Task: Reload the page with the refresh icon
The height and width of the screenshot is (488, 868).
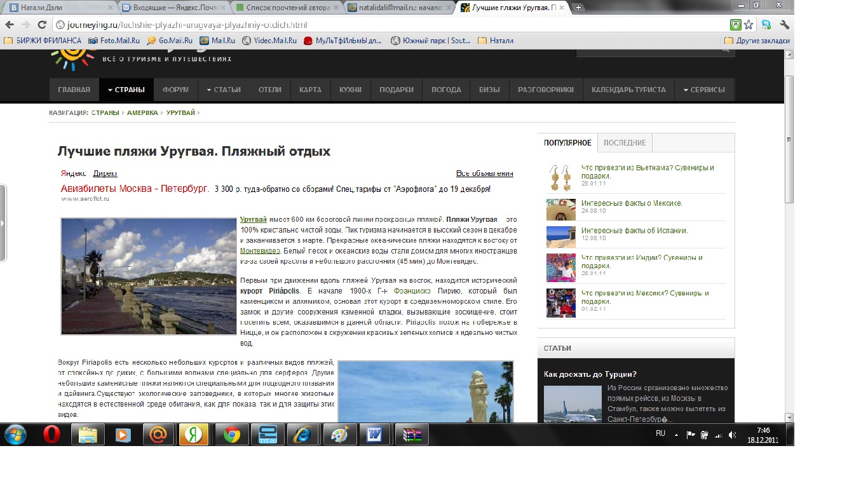Action: [x=42, y=25]
